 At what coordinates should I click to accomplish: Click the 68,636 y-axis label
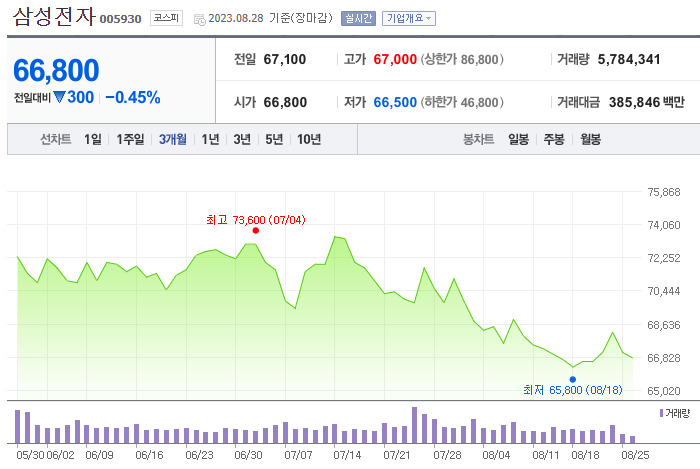point(664,325)
